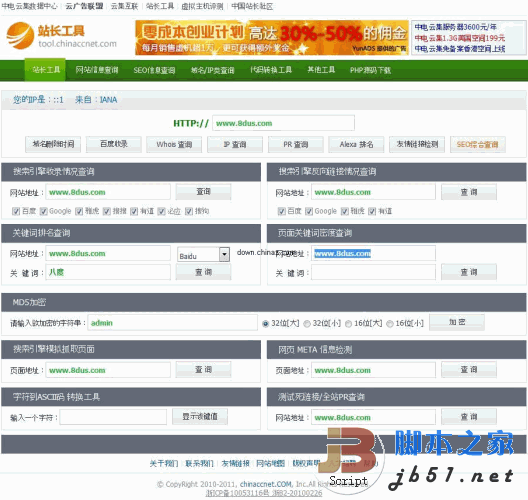This screenshot has width=528, height=500.
Task: Click the 中电云集数据中心 top link
Action: pos(29,6)
